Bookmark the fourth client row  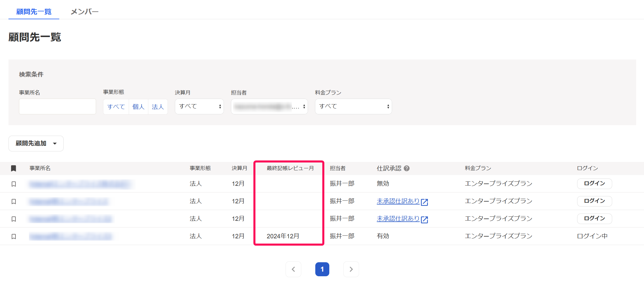click(13, 237)
